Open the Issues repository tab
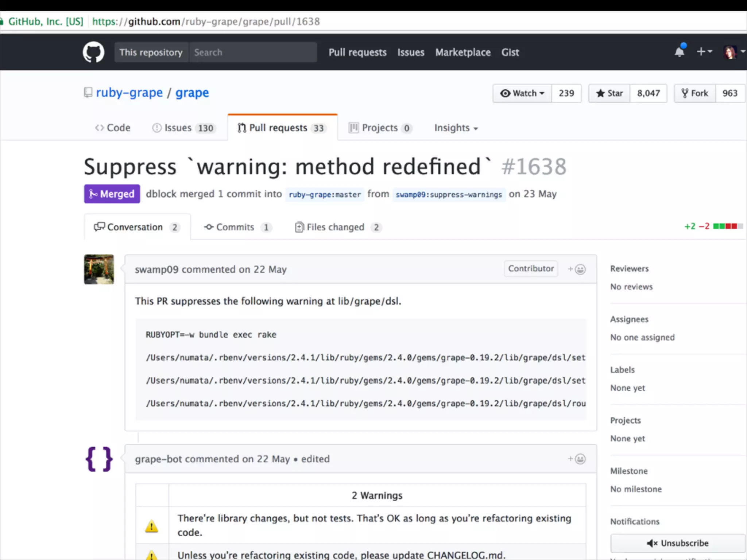 point(183,128)
